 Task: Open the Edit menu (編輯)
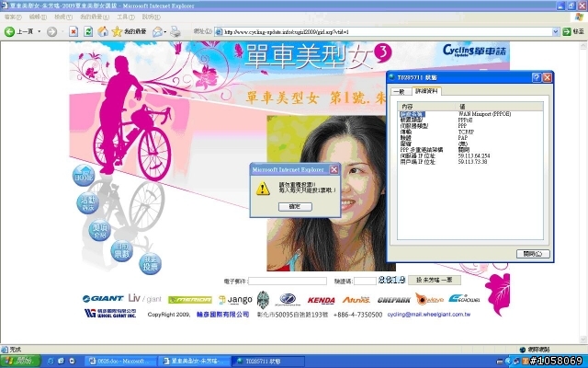[38, 17]
